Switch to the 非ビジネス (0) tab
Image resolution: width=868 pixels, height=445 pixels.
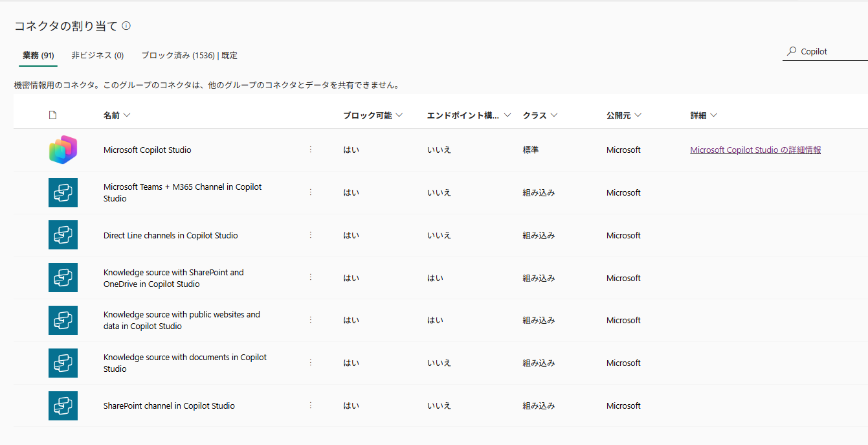pos(98,56)
